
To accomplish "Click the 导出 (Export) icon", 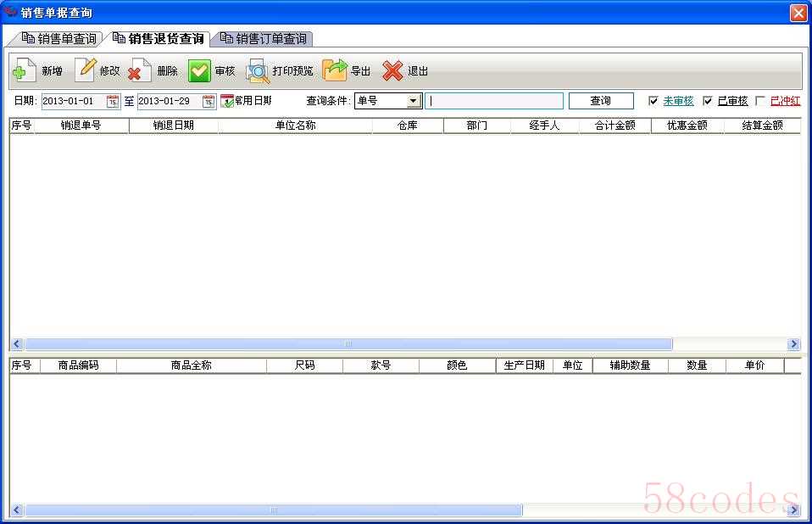I will coord(335,70).
